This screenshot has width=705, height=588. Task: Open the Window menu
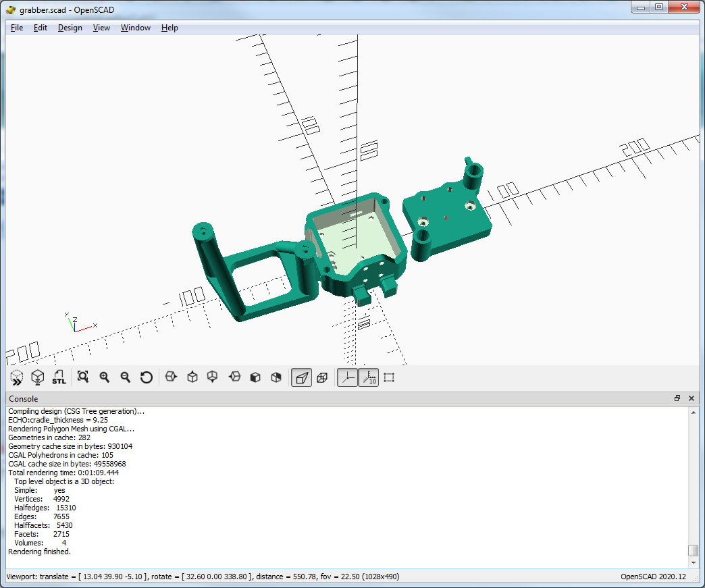pos(135,28)
